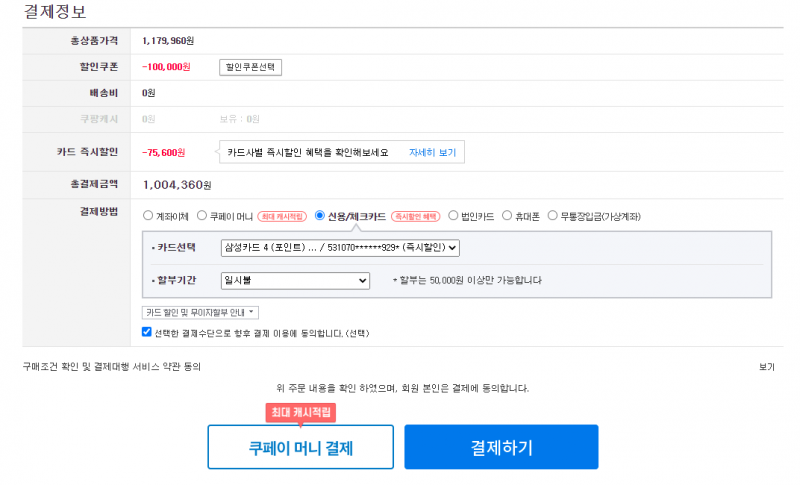800x485 pixels.
Task: Select the 법인카드 payment option
Action: click(x=453, y=215)
